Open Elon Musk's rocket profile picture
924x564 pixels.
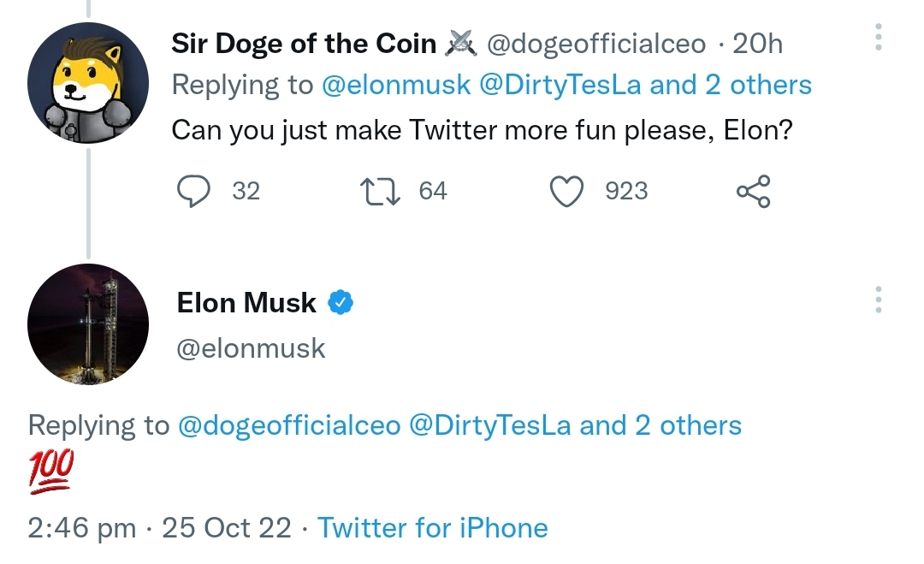pyautogui.click(x=88, y=324)
